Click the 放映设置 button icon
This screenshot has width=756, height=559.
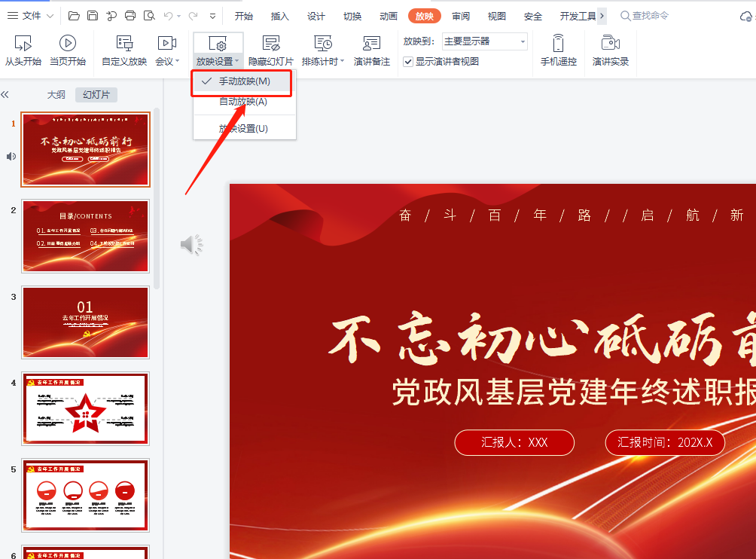(x=218, y=44)
